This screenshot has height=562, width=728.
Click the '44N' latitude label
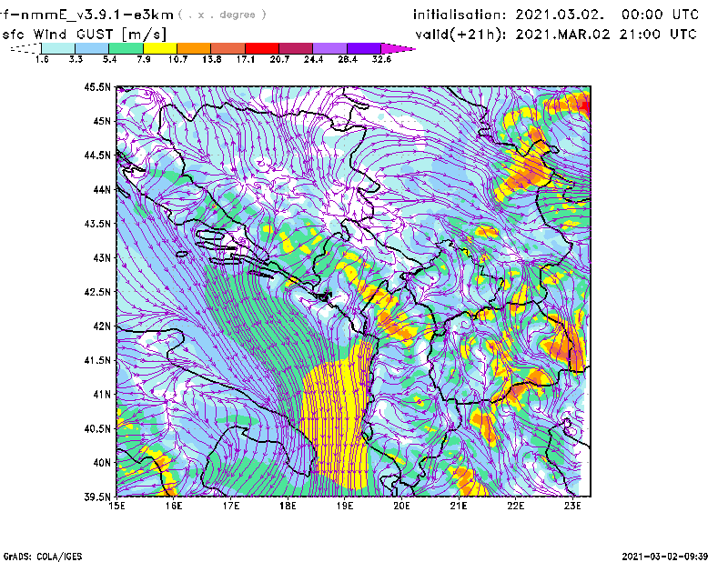pyautogui.click(x=102, y=189)
